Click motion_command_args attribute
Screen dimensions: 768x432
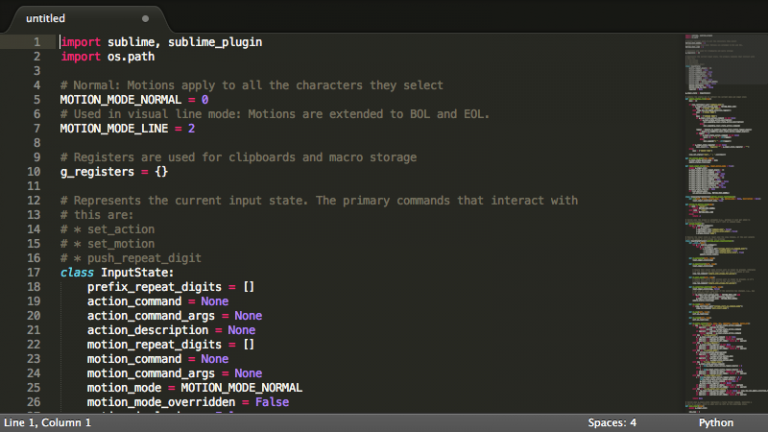151,374
